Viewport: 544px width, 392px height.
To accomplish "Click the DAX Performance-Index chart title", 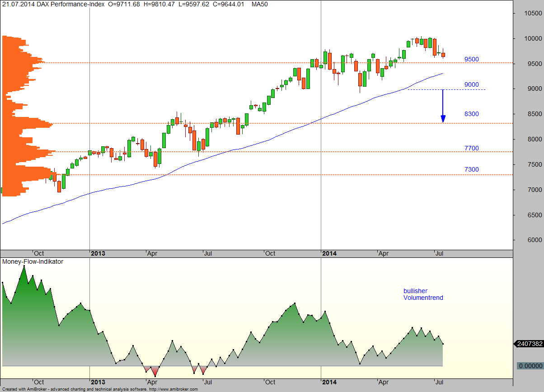I will pyautogui.click(x=70, y=4).
